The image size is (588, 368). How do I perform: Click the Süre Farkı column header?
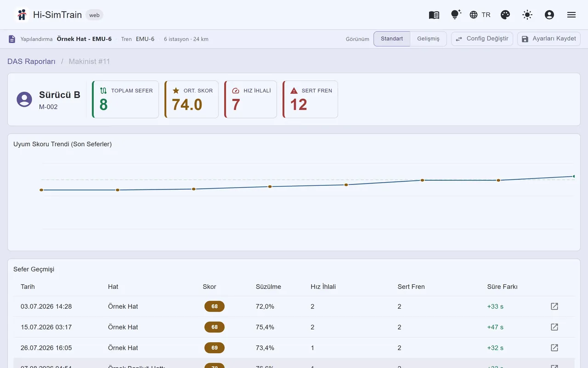click(502, 287)
